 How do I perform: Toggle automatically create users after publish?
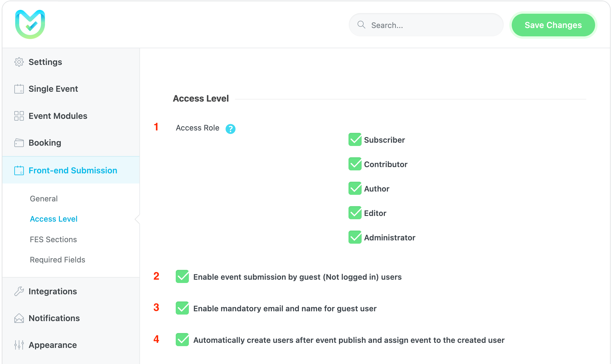[x=182, y=340]
